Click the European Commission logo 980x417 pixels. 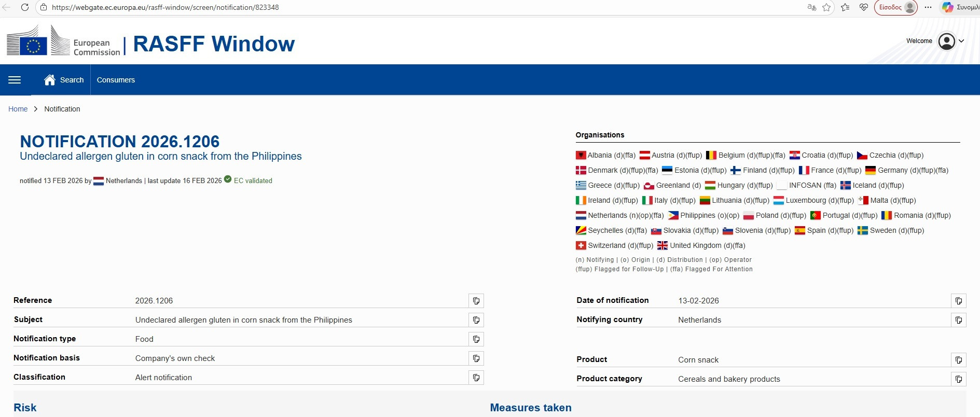(63, 41)
